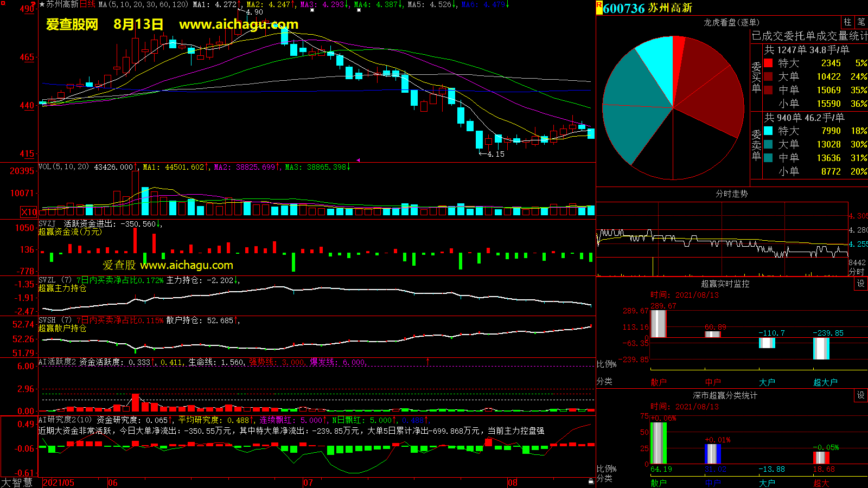The width and height of the screenshot is (868, 488).
Task: Click the star icon before 苏州高新 title
Action: click(x=42, y=4)
